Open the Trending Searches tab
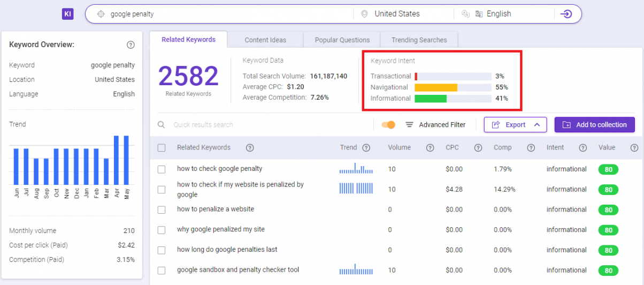 pos(419,40)
